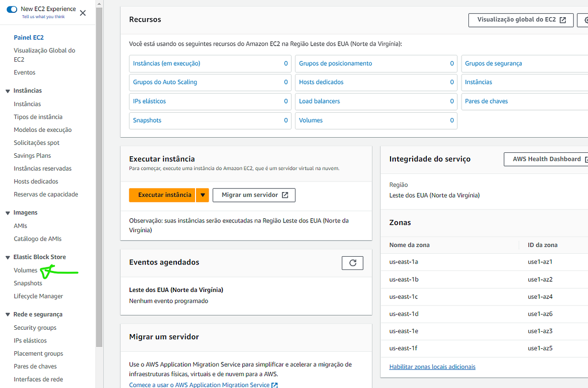Open the Executar instância dropdown arrow
588x388 pixels.
coord(202,195)
